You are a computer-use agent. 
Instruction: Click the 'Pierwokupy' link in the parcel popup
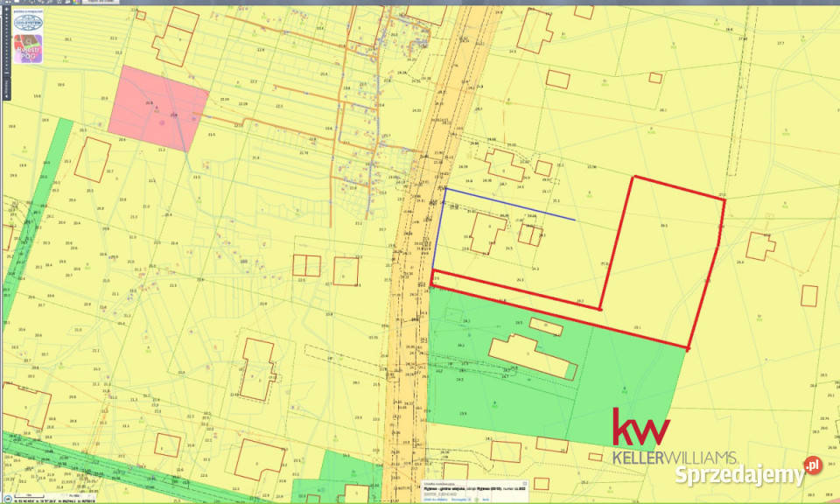(458, 500)
